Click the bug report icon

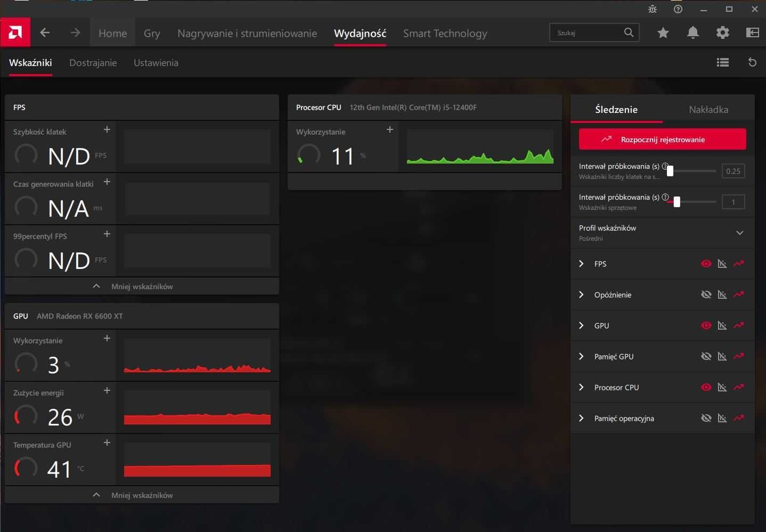point(653,9)
